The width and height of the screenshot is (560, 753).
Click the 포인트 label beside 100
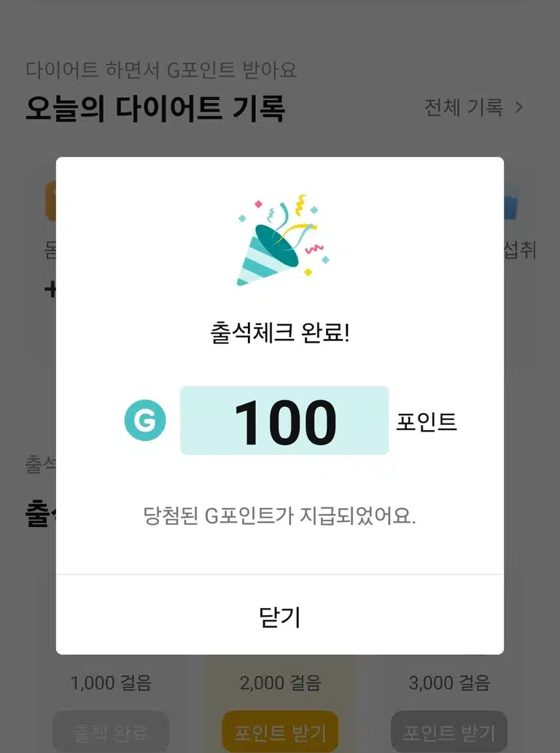[426, 421]
